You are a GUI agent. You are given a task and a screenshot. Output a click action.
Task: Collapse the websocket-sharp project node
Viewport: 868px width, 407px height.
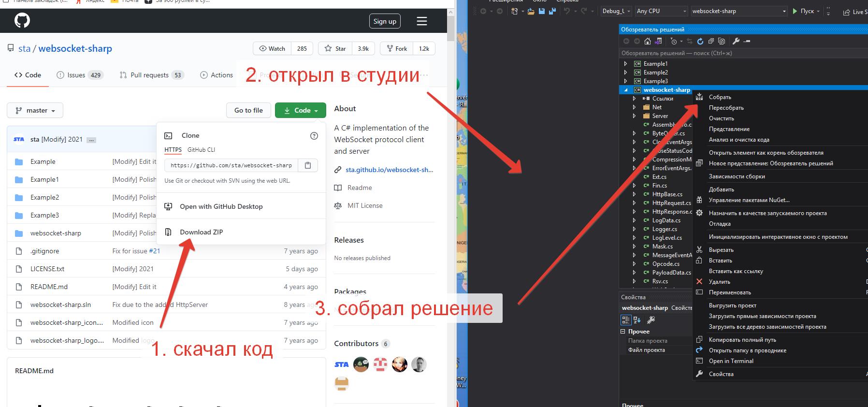tap(626, 90)
